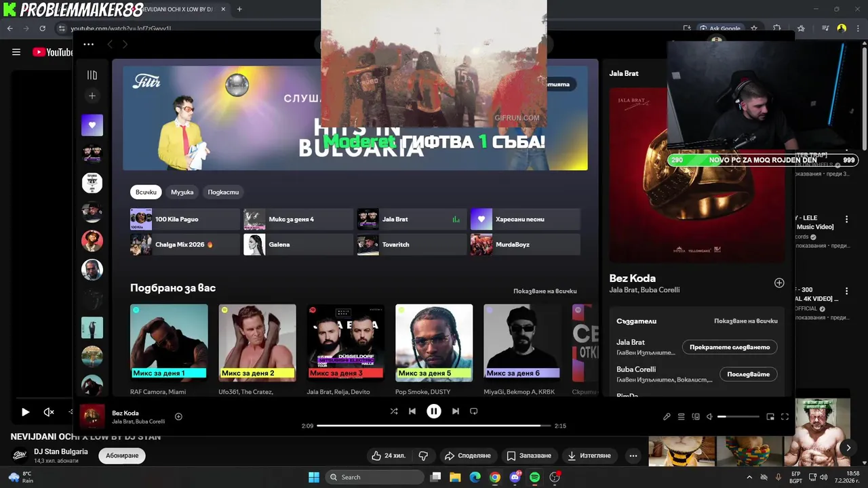
Task: Open the Galena tile
Action: tap(298, 245)
